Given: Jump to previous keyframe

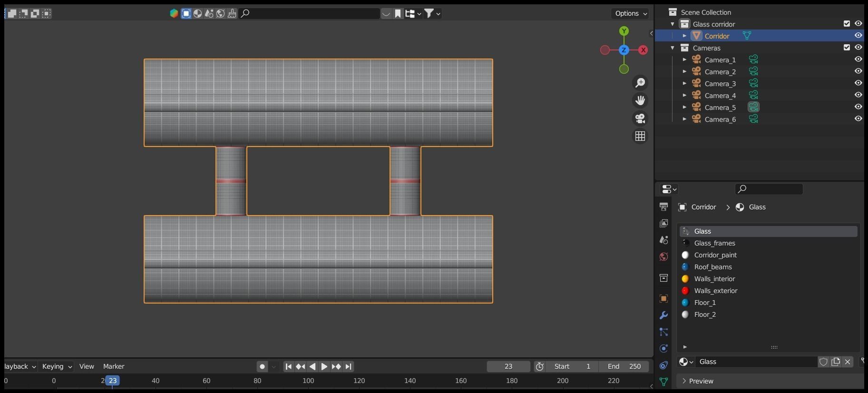Looking at the screenshot, I should tap(301, 367).
